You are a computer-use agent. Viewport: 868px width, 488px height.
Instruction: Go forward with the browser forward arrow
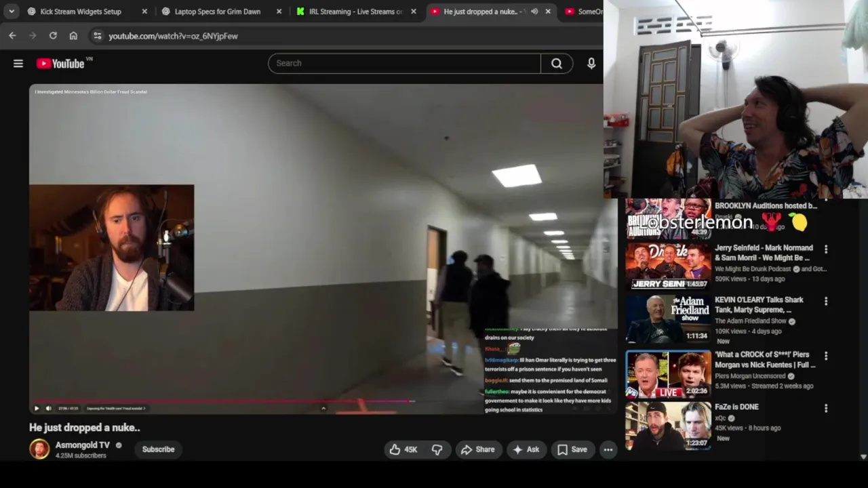pyautogui.click(x=33, y=36)
